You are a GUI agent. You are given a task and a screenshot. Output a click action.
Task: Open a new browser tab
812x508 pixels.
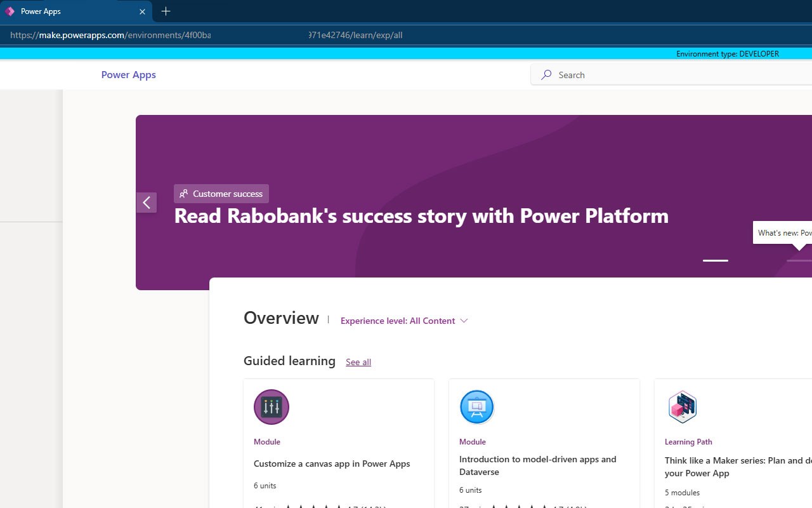coord(166,11)
